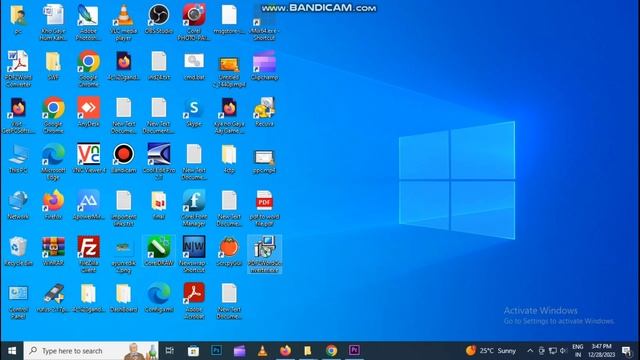Screen dimensions: 640x360
Task: Select the important links text file
Action: (x=123, y=208)
